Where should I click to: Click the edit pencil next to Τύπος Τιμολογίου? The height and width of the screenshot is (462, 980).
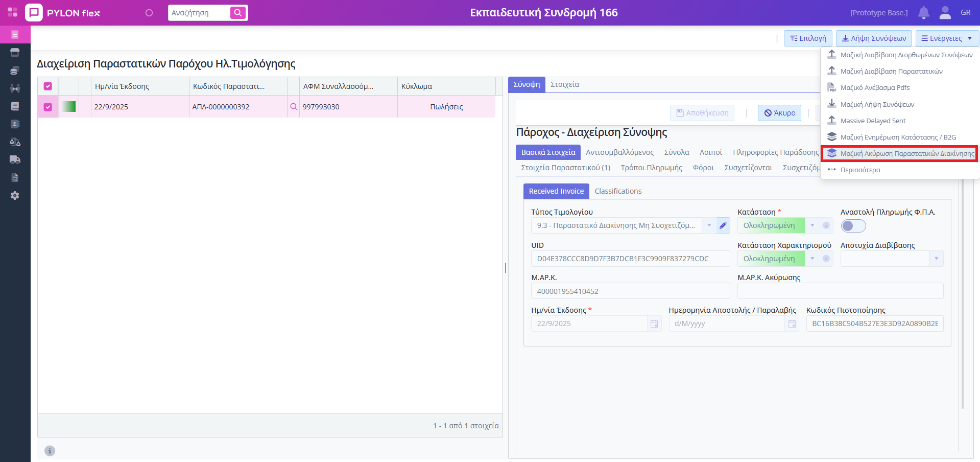tap(723, 225)
